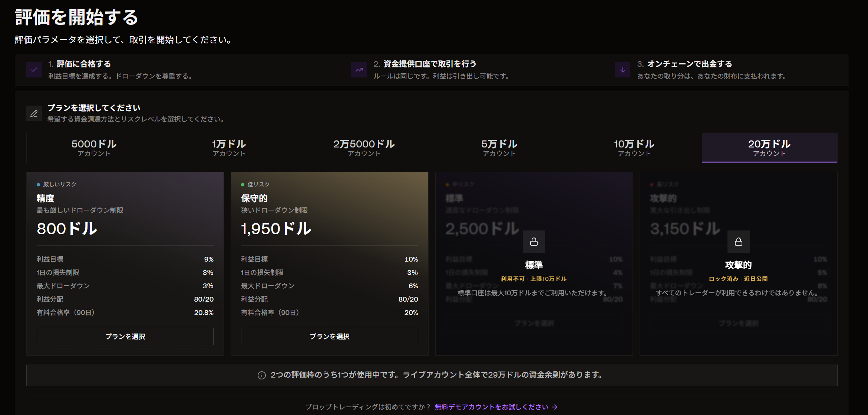Click the ロック済み・近日公開 notice
Image resolution: width=868 pixels, height=415 pixels.
pyautogui.click(x=738, y=279)
